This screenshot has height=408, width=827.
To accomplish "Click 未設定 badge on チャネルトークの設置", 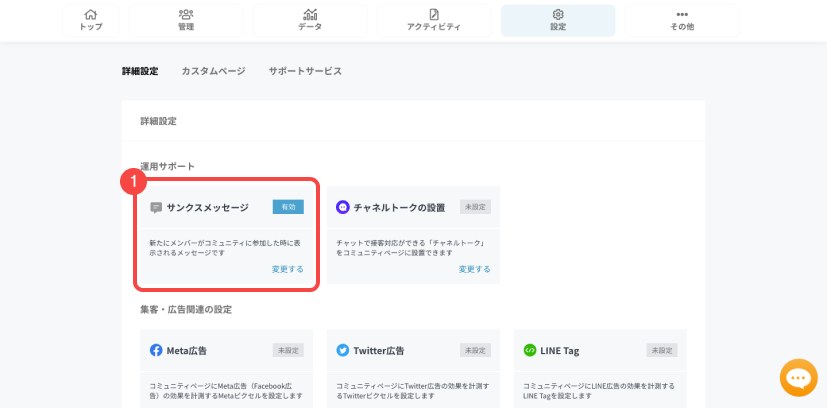I will coord(475,207).
